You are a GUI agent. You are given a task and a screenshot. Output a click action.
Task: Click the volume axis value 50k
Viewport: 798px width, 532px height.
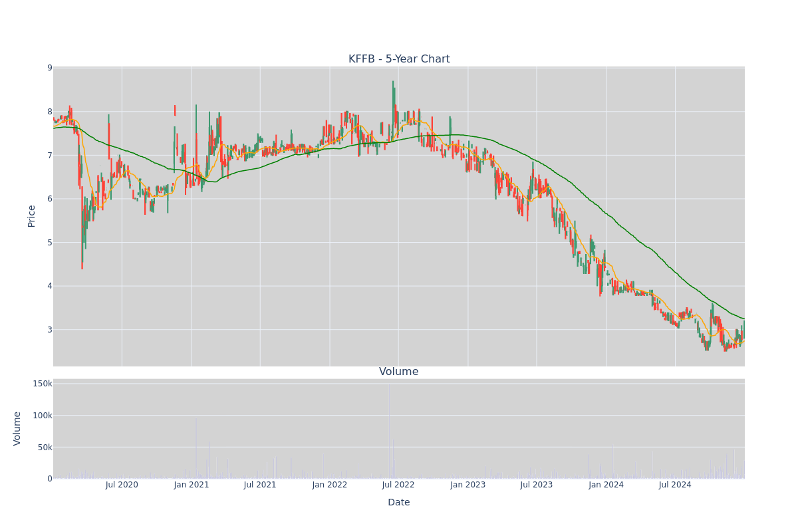(45, 447)
